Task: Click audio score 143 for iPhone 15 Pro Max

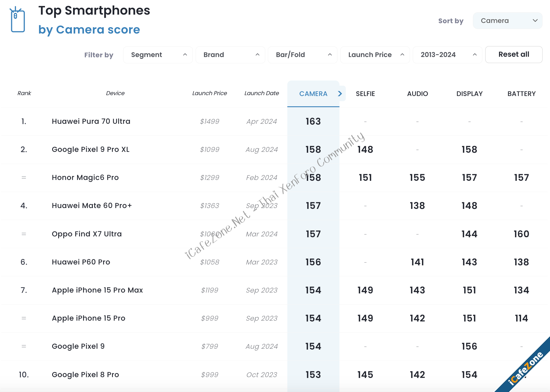Action: 417,290
